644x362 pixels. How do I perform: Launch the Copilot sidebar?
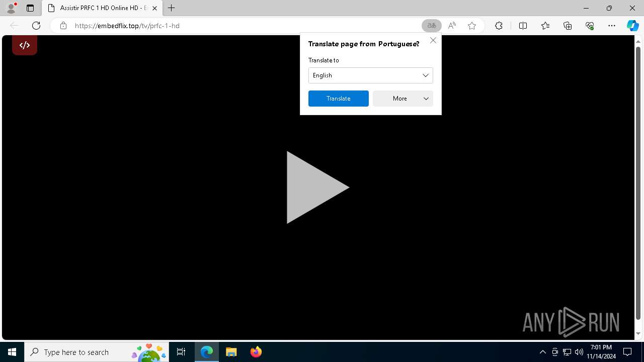point(632,26)
